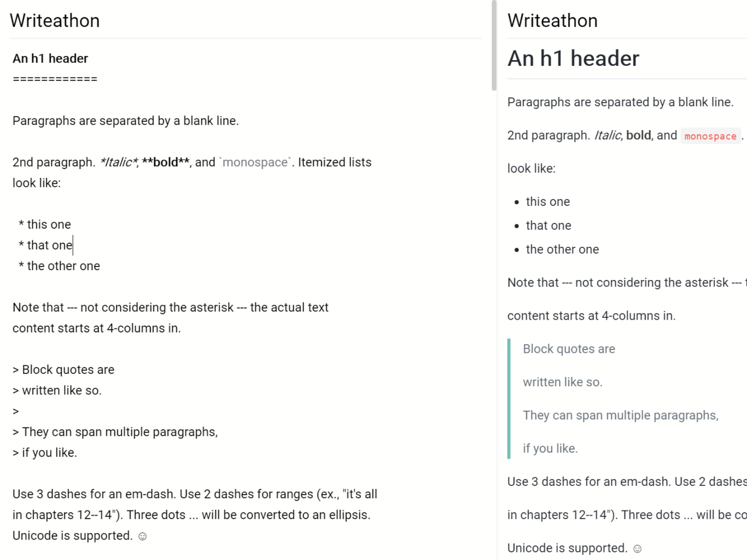Click the rendered 'An h1 header' preview heading
747x560 pixels.
[x=573, y=58]
